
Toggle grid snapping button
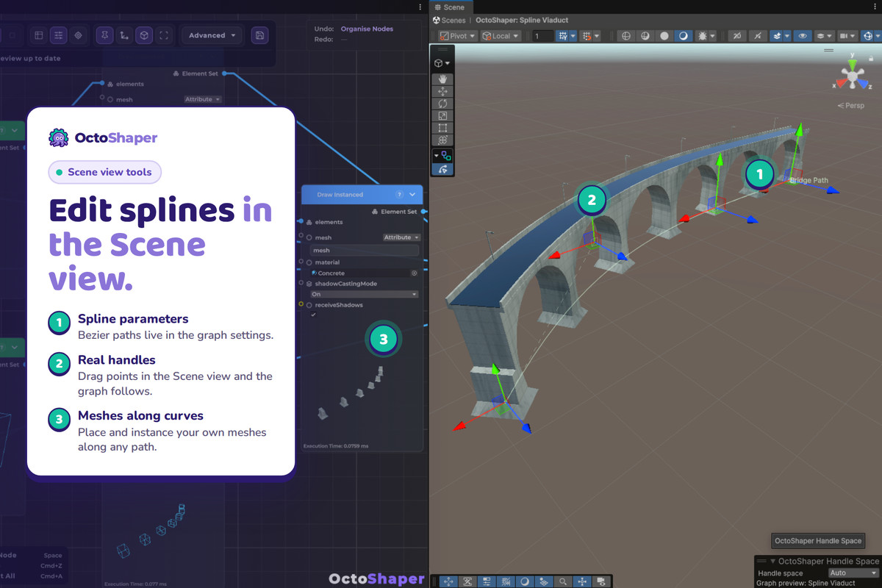pyautogui.click(x=563, y=35)
